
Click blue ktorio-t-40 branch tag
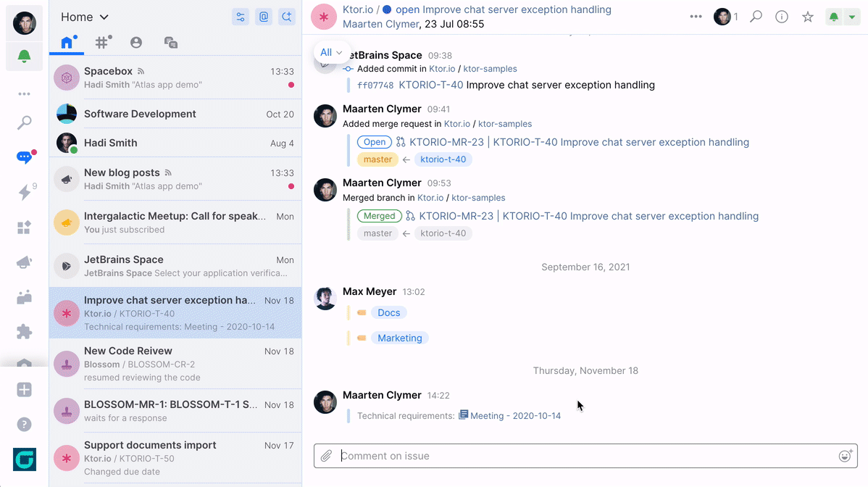443,159
